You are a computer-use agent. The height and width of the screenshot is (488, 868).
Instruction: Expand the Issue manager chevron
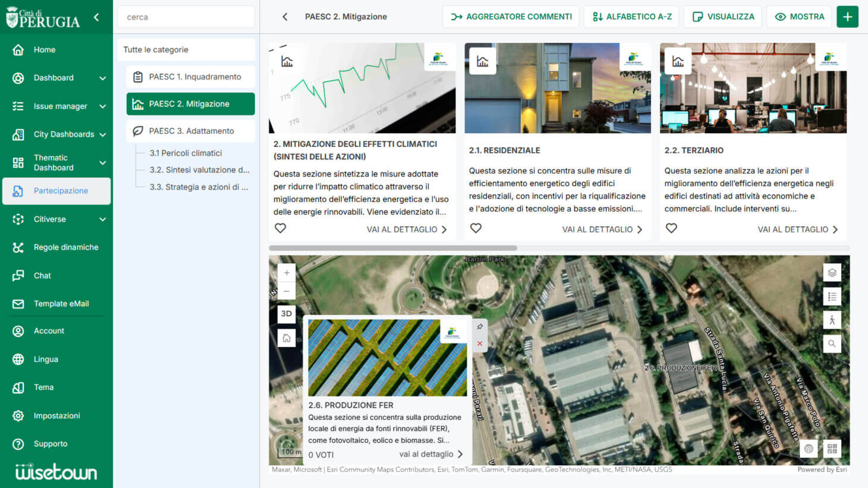point(102,106)
